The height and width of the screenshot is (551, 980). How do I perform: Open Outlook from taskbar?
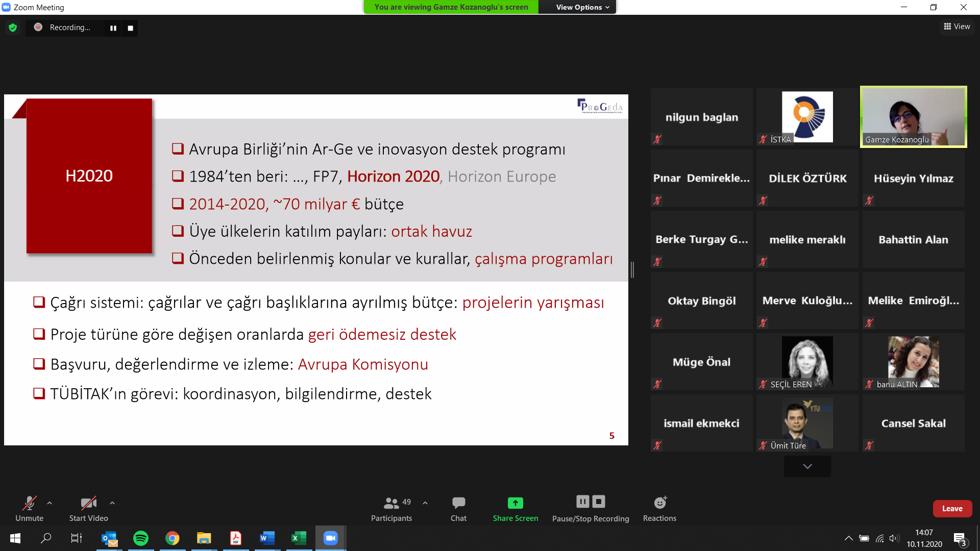point(109,538)
